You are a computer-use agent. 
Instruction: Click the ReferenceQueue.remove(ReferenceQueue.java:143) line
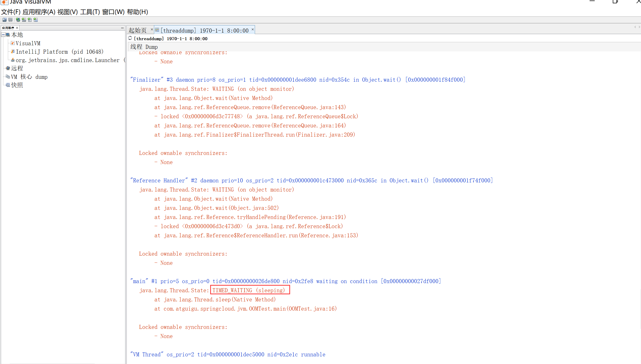tap(250, 107)
